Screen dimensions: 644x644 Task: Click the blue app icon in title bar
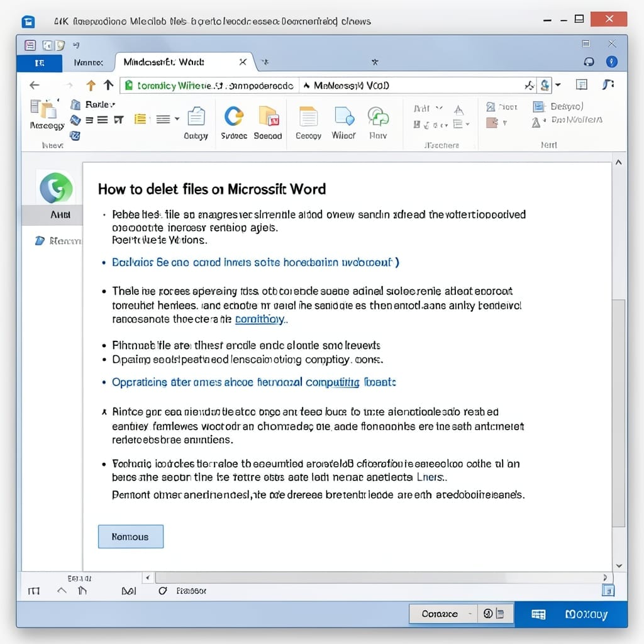(28, 21)
